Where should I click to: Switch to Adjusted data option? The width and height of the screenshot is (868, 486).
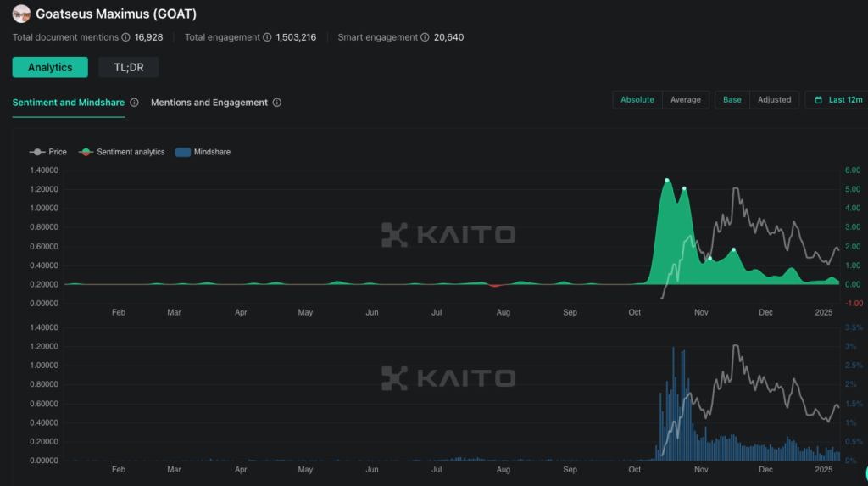click(774, 100)
